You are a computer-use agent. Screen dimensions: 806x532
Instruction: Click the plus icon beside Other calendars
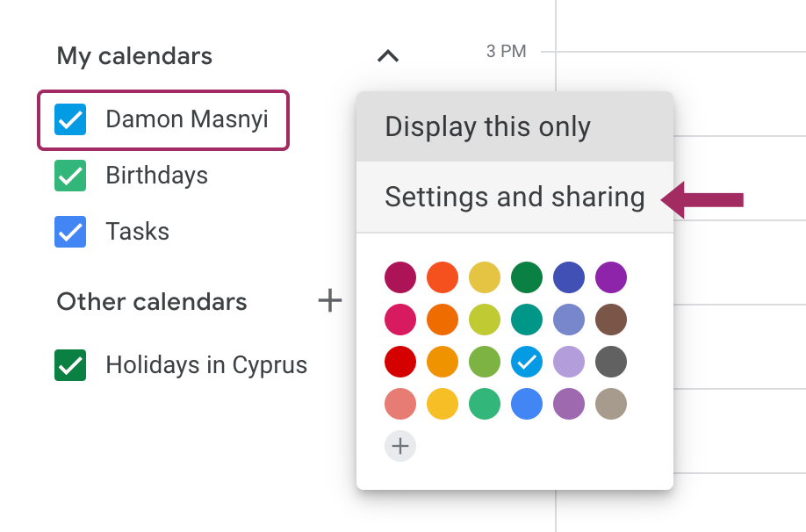[329, 302]
